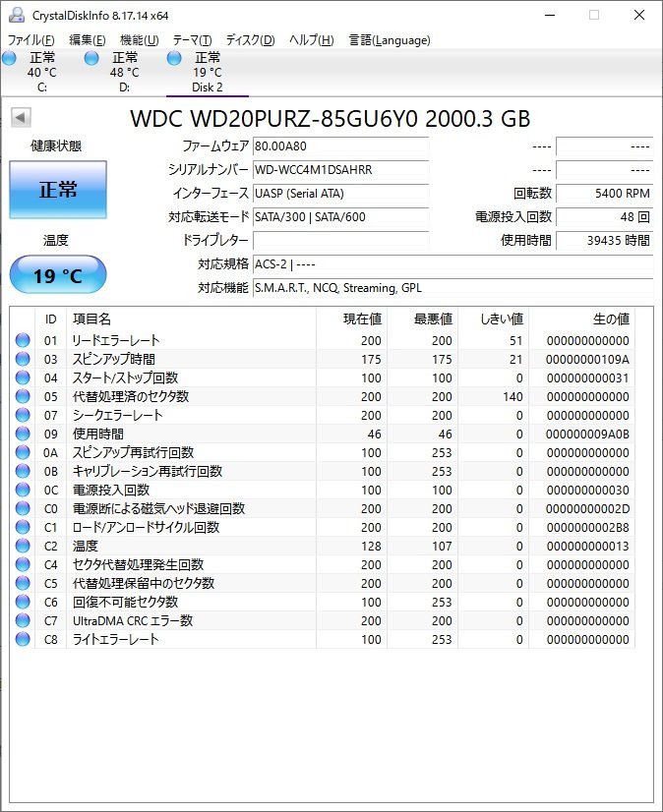Click status icon for C6 回復不可能セクタ数
The width and height of the screenshot is (663, 812).
coord(23,602)
